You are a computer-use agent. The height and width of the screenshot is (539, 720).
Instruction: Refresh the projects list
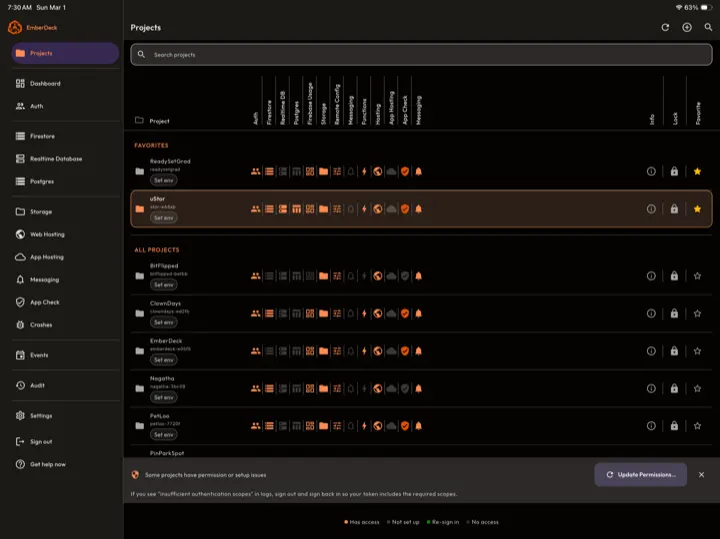pos(665,28)
